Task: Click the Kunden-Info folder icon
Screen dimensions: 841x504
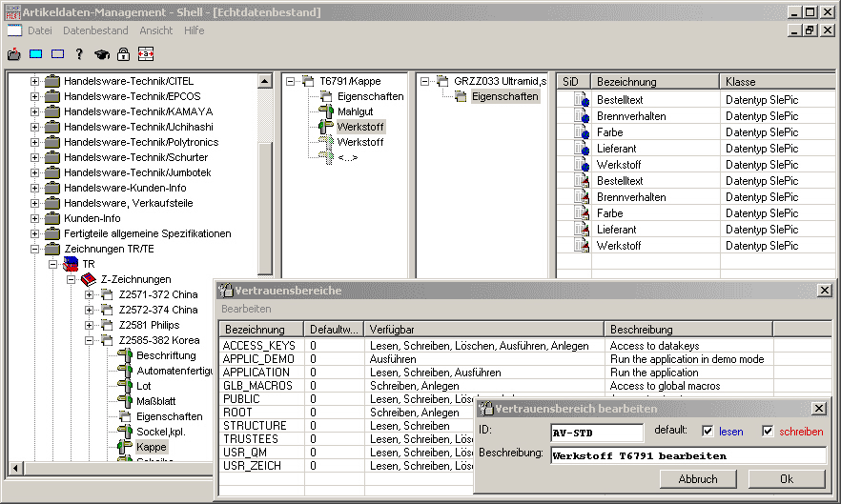Action: click(x=52, y=218)
